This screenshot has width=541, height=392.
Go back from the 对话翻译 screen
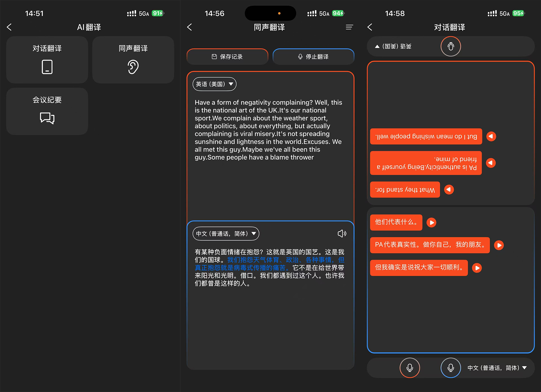[x=370, y=27]
